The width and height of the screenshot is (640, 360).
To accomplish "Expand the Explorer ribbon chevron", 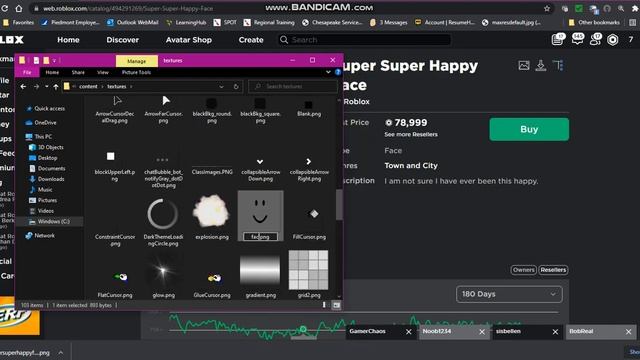I will pos(328,72).
